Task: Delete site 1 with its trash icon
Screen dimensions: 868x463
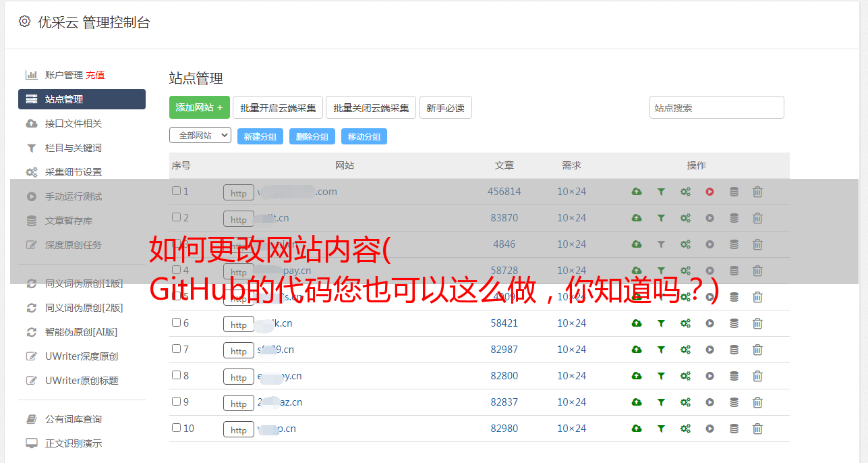Action: 757,192
